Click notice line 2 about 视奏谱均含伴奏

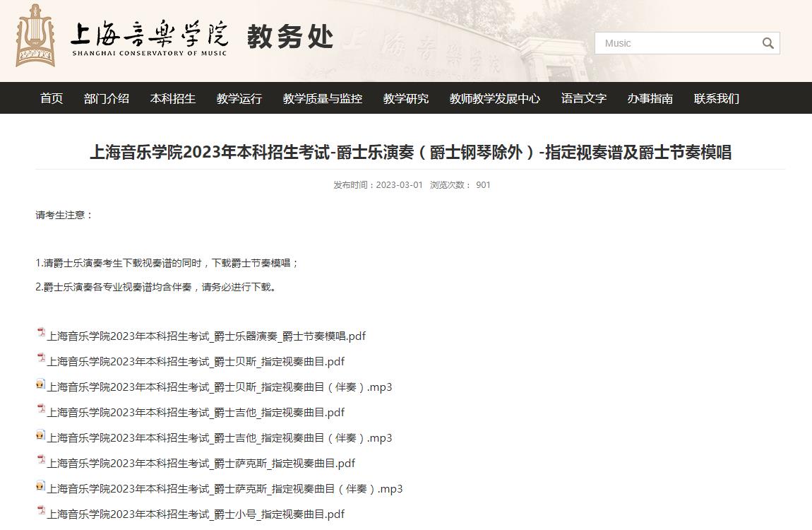point(157,287)
